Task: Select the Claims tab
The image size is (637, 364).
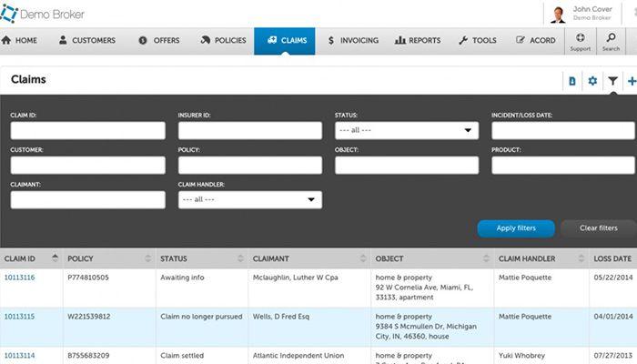Action: pyautogui.click(x=284, y=41)
